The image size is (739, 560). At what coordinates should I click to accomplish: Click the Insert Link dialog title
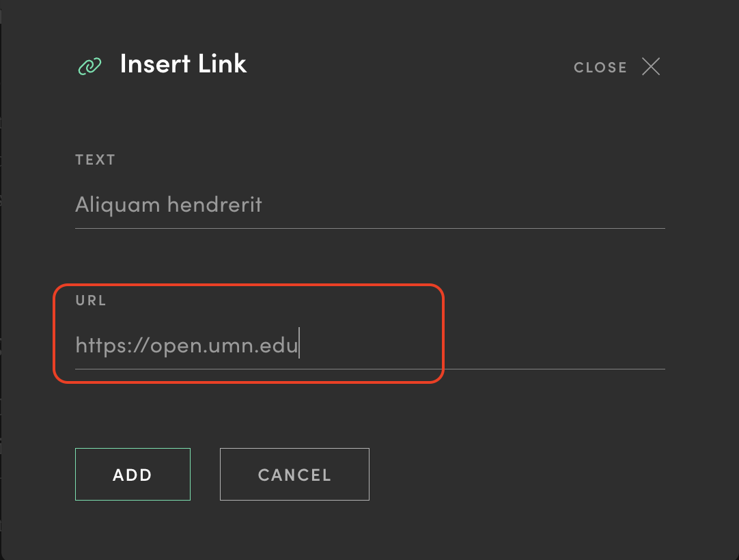coord(183,64)
